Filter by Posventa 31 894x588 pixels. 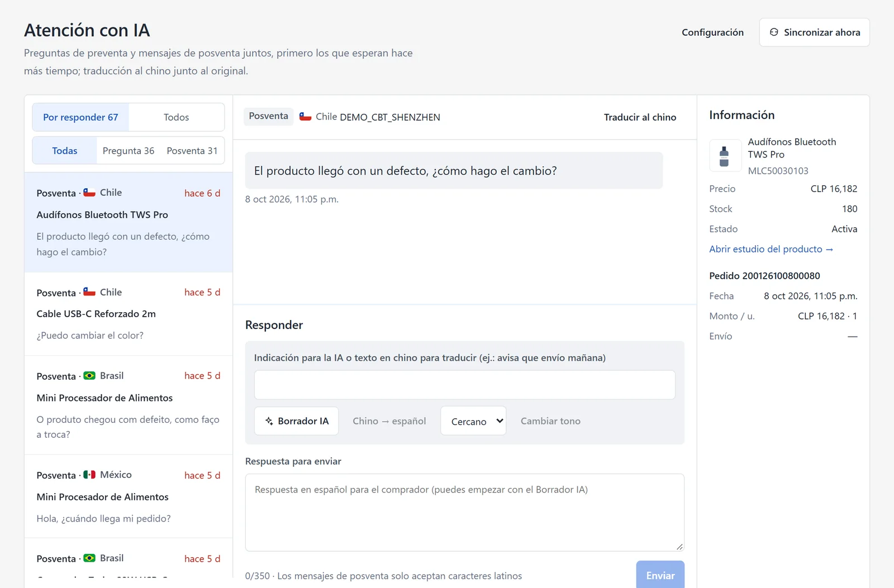coord(192,151)
